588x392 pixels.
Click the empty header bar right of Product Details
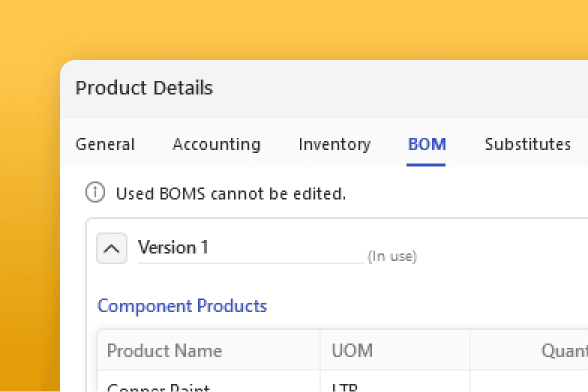click(400, 89)
